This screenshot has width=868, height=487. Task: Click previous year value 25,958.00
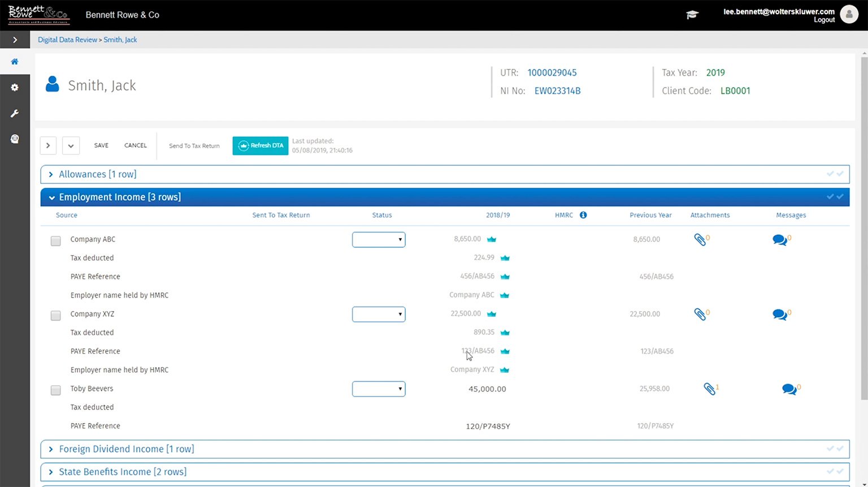[654, 389]
